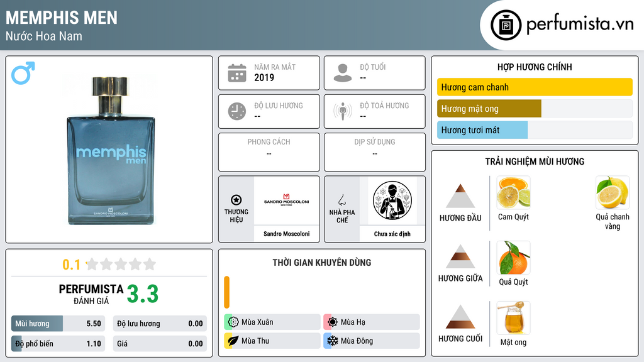
Task: Select the Mùa Xuân season item
Action: [x=272, y=322]
